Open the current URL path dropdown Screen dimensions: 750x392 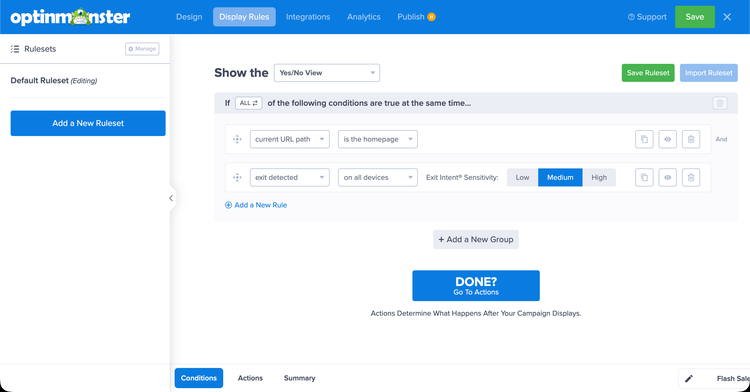pyautogui.click(x=289, y=139)
